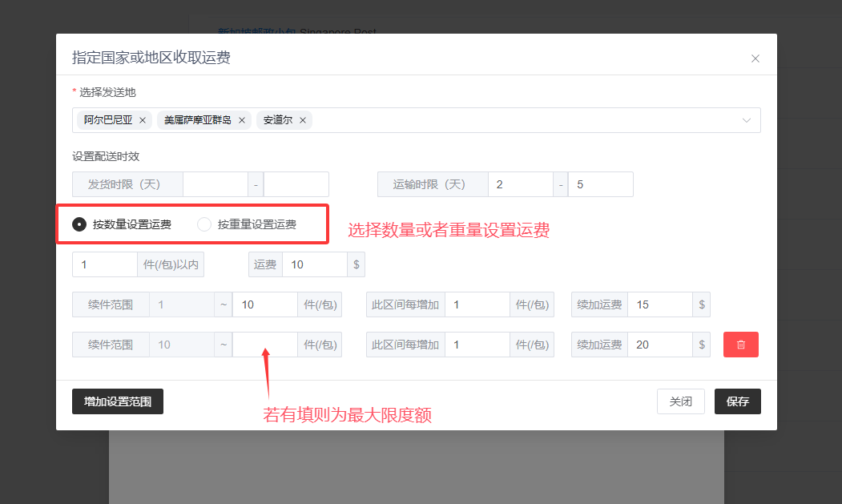
Task: Remove the 安道尔 tag
Action: [x=303, y=120]
